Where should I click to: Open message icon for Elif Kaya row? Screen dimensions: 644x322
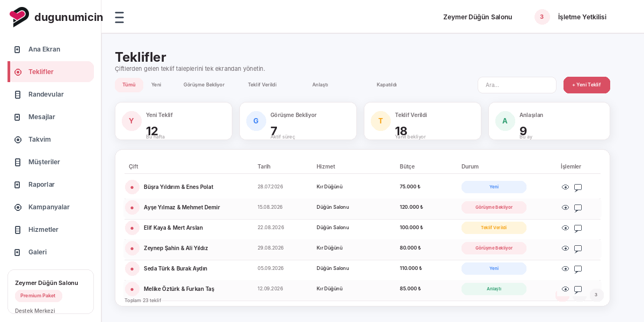tap(578, 228)
